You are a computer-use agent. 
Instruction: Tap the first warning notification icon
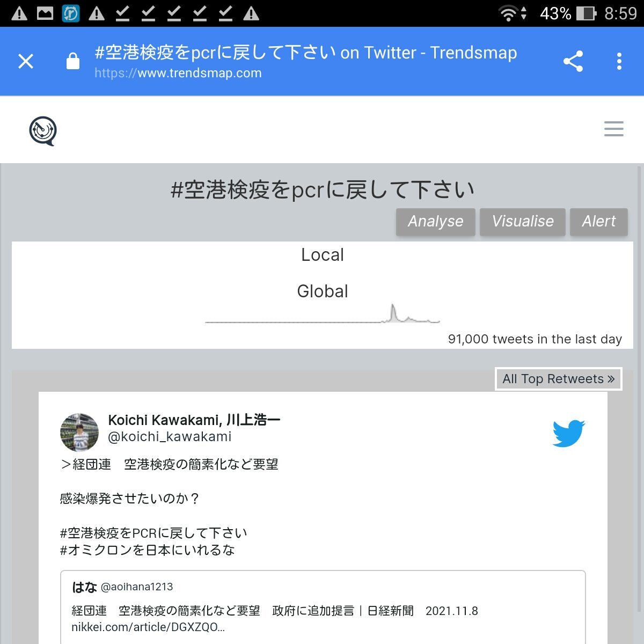click(x=19, y=13)
